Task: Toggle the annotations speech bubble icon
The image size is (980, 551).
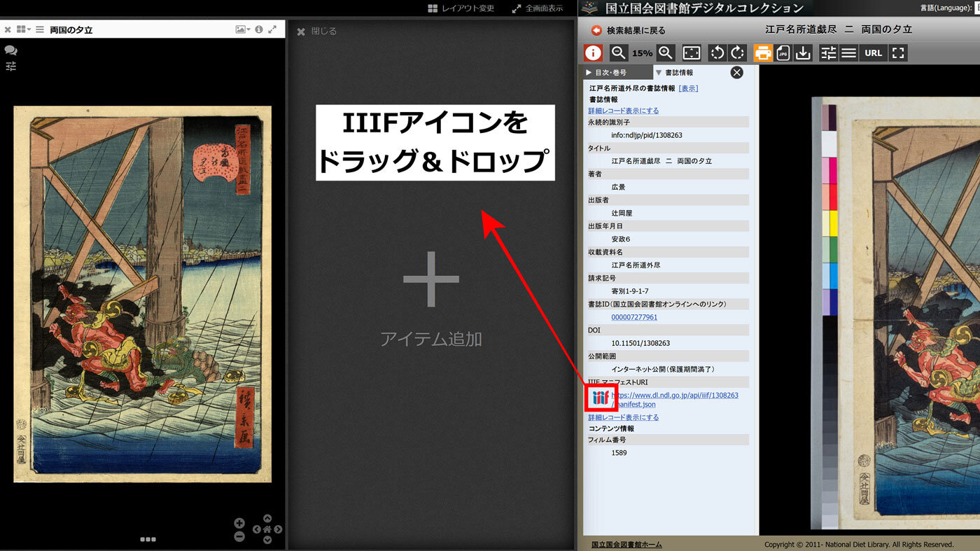Action: [10, 50]
